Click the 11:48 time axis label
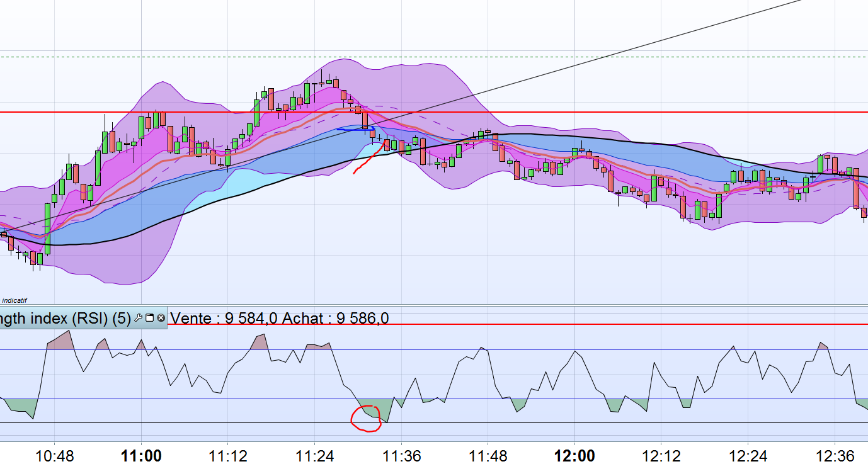Viewport: 868px width, 464px height. (488, 455)
